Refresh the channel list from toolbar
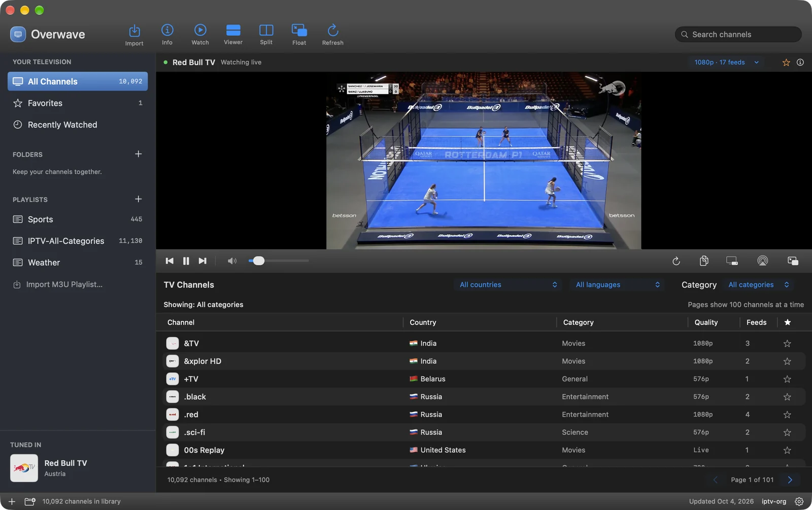The height and width of the screenshot is (510, 812). pos(332,35)
